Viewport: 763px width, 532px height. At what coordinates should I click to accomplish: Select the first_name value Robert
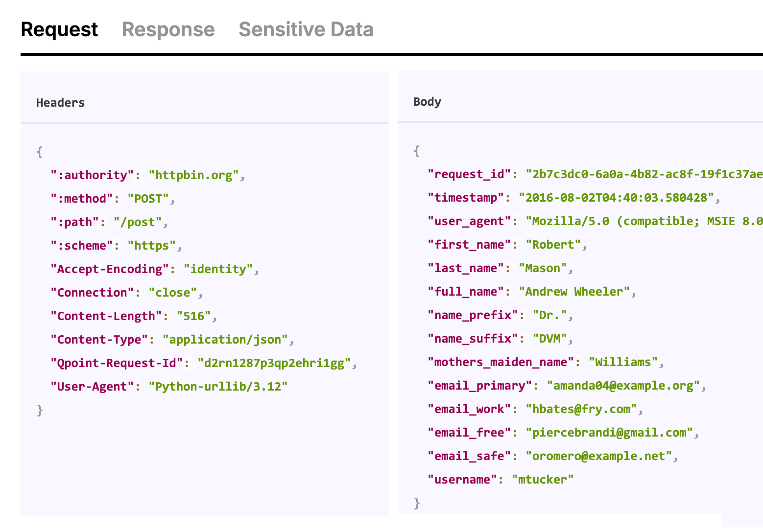click(x=553, y=244)
